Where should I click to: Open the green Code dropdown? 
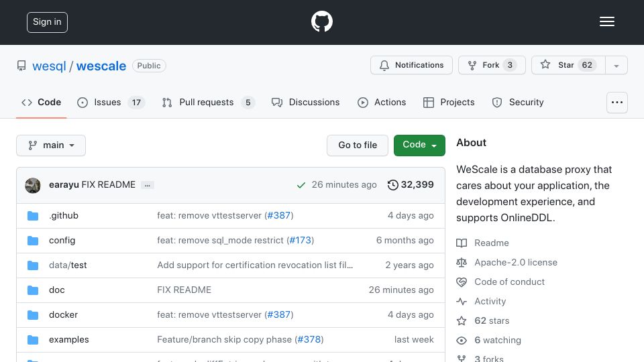point(419,145)
